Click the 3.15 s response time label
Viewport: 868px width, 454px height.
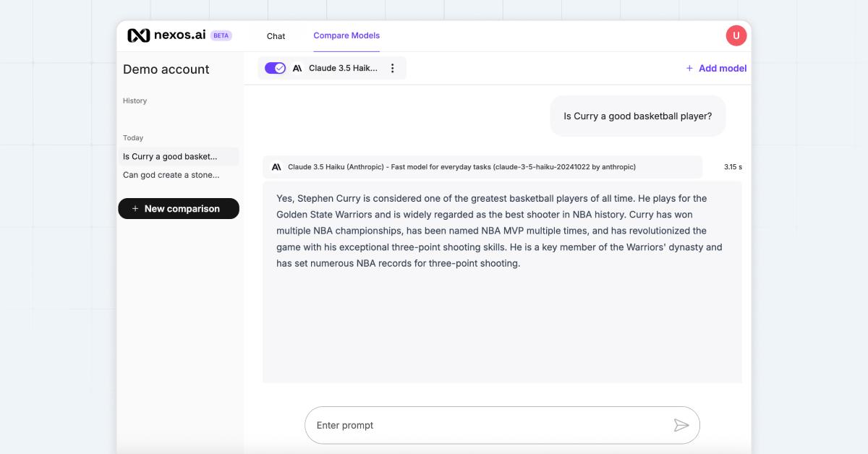(733, 167)
